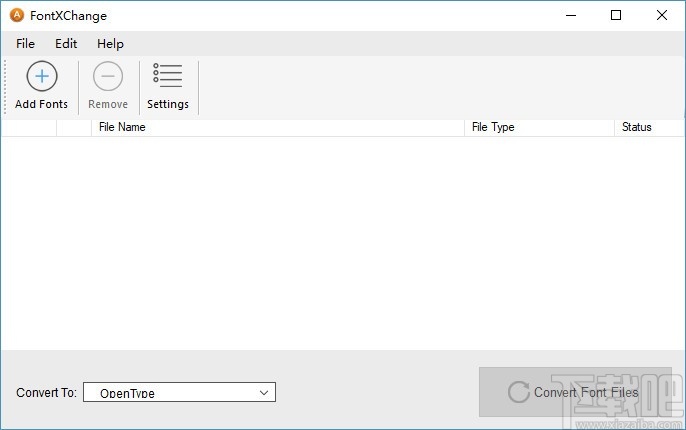Click the Add Fonts plus icon
The height and width of the screenshot is (430, 686).
pyautogui.click(x=42, y=76)
